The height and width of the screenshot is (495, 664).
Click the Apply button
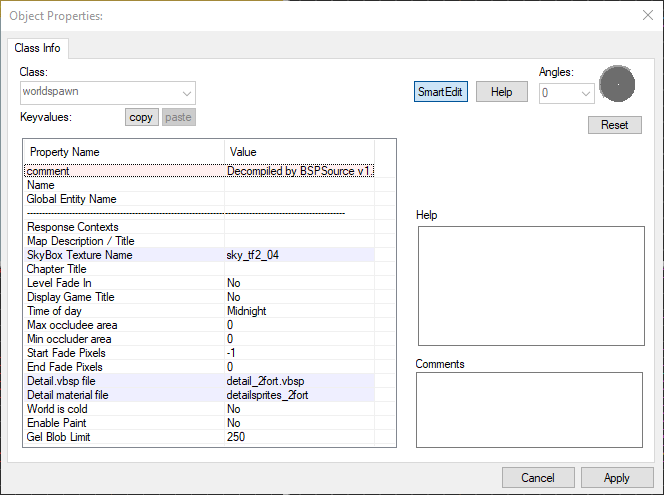point(617,478)
